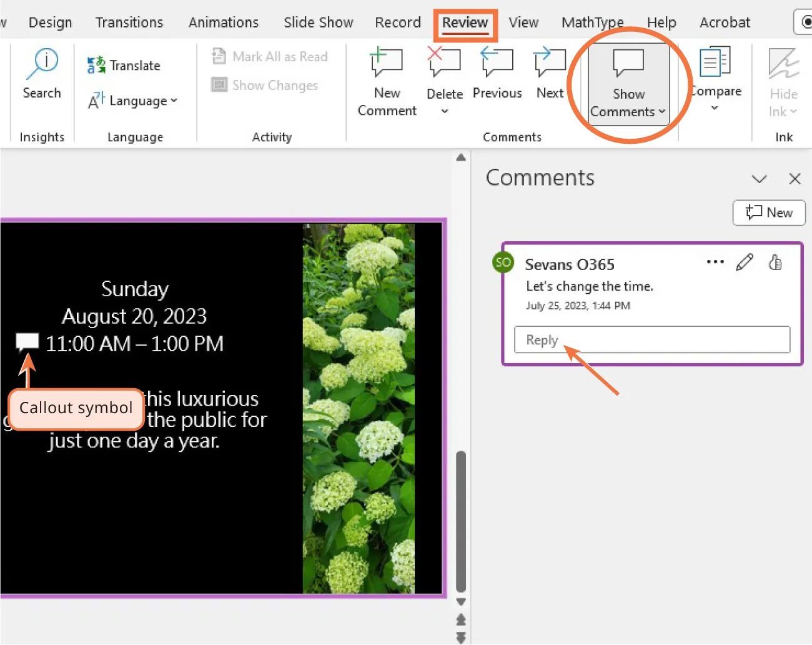Open the Search (Insights) pane
This screenshot has width=812, height=645.
coord(42,74)
